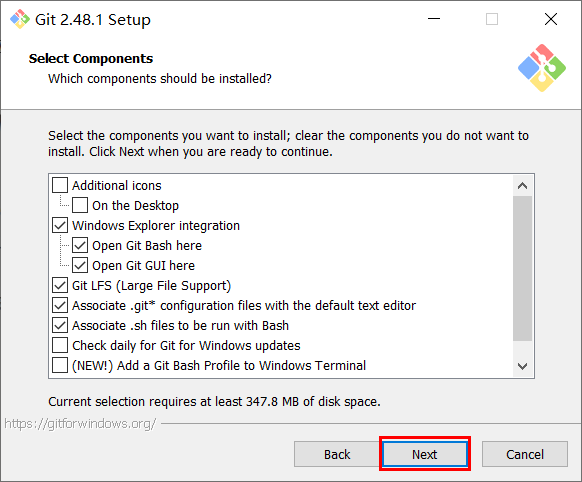Cancel the Git installation
Viewport: 582px width, 482px height.
524,454
